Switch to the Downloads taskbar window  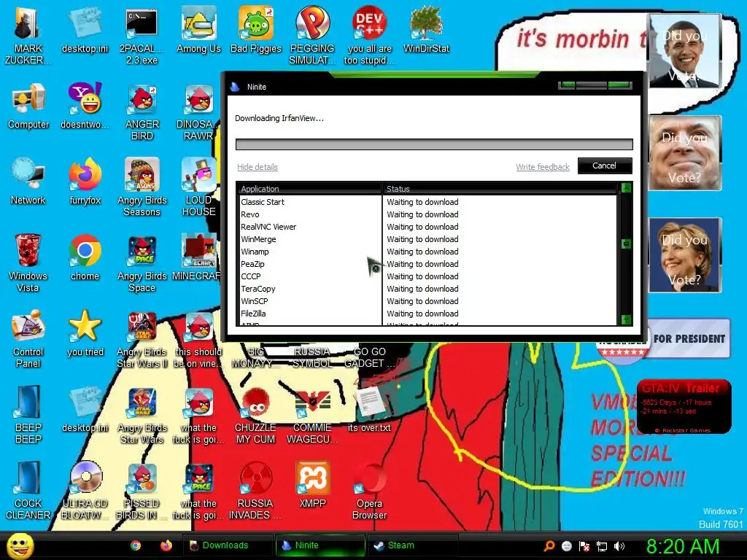tap(226, 545)
